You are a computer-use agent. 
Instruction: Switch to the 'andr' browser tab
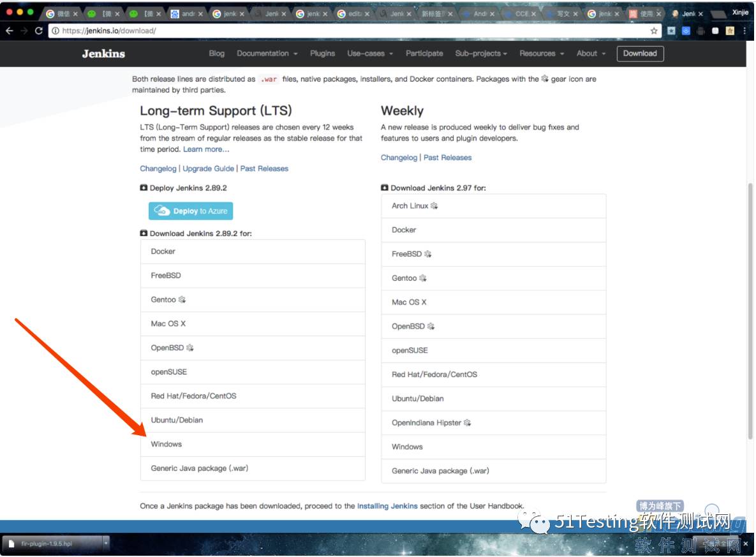187,13
